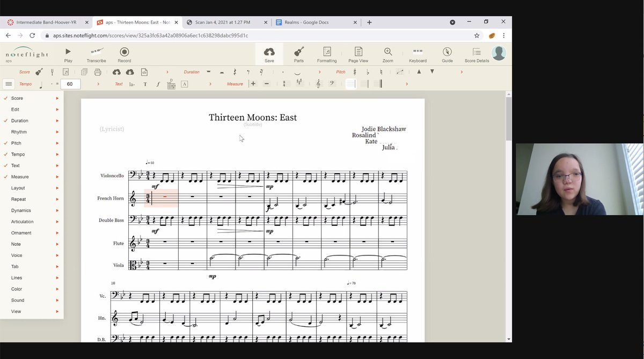Save the score with the cloud icon
644x359 pixels.
269,54
